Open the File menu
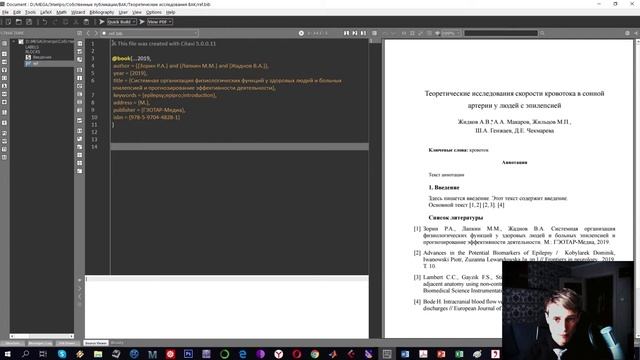This screenshot has width=640, height=360. point(5,12)
